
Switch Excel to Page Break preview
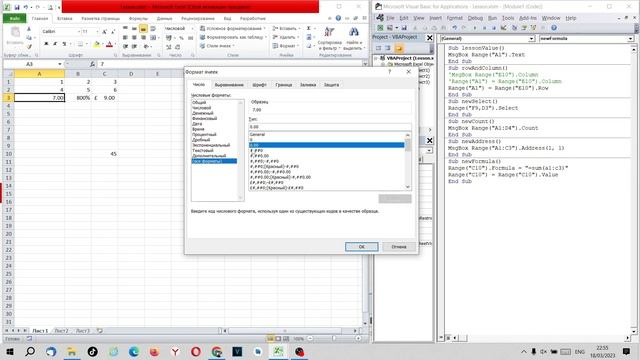point(286,339)
